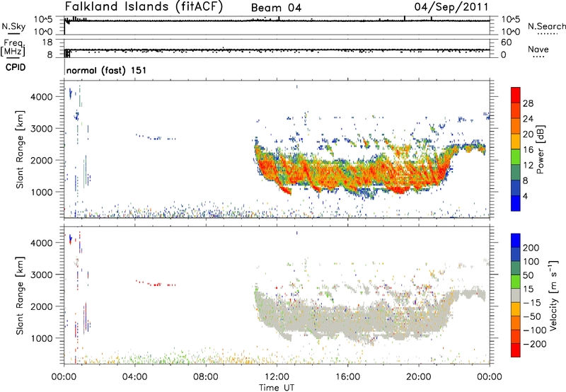Click the "Power [dB]" color bar title

click(x=541, y=149)
